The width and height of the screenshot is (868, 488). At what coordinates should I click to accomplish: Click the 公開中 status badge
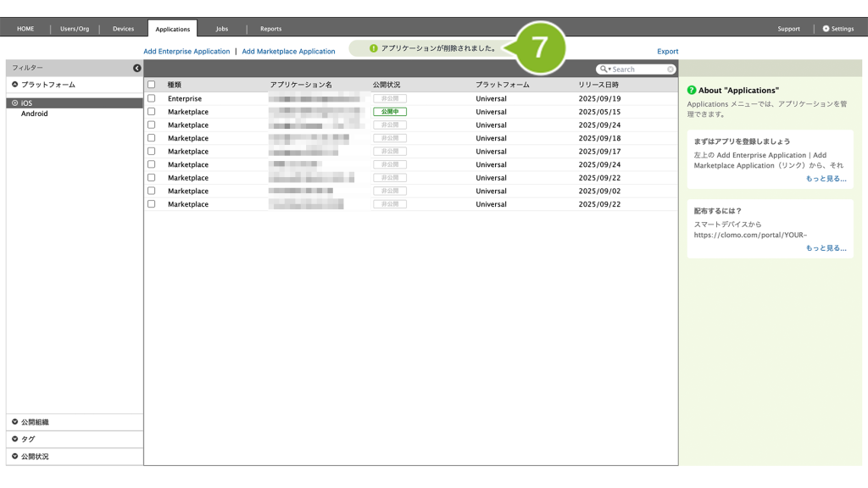389,112
